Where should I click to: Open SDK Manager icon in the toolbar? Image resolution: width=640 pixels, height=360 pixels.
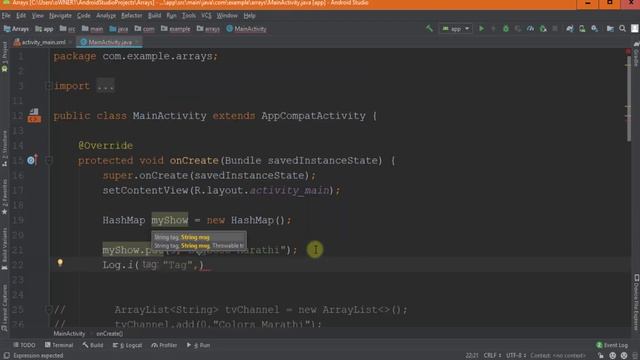595,29
